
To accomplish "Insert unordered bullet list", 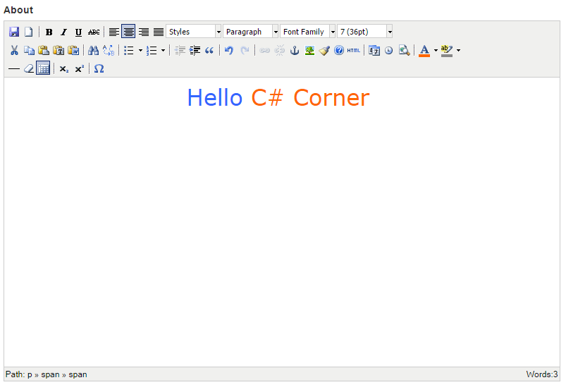I will point(128,50).
